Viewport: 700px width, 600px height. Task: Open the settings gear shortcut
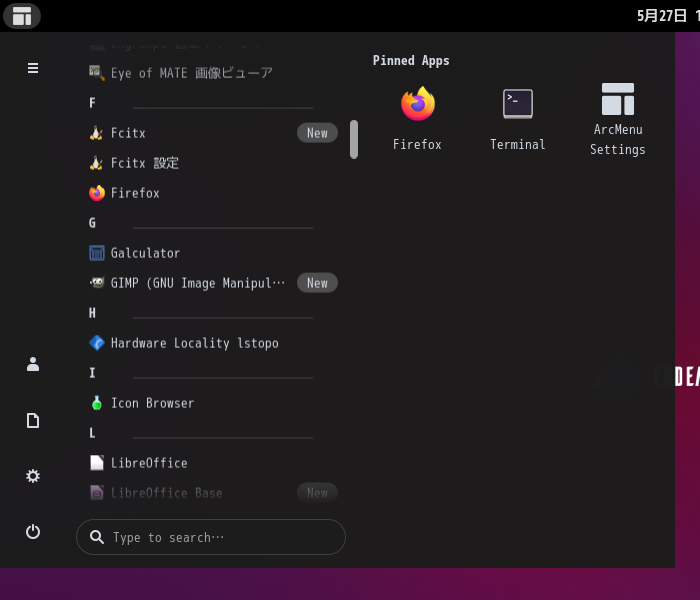[x=33, y=476]
